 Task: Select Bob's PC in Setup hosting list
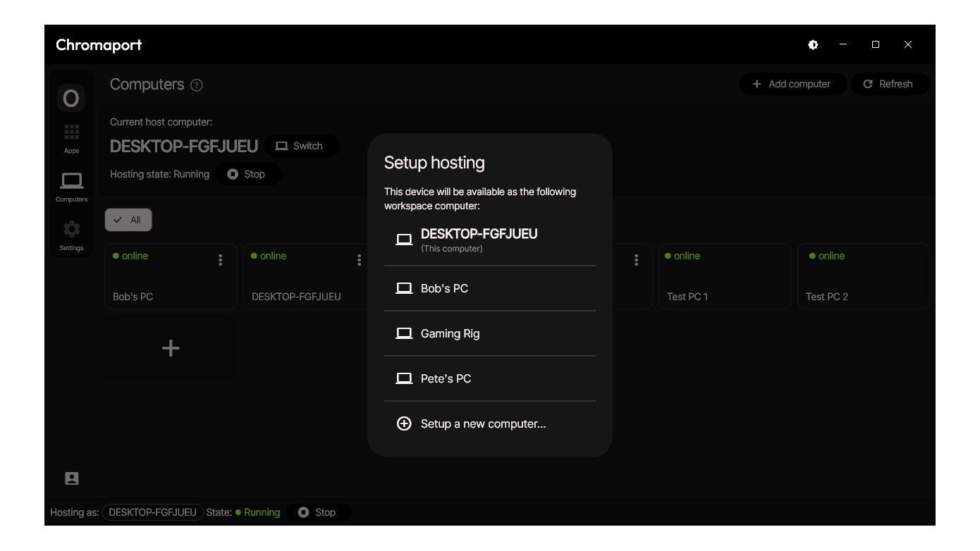(489, 288)
